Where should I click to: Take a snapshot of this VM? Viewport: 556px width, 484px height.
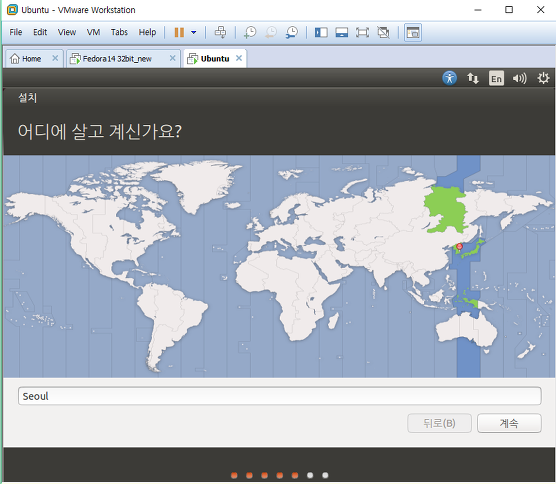tap(250, 32)
